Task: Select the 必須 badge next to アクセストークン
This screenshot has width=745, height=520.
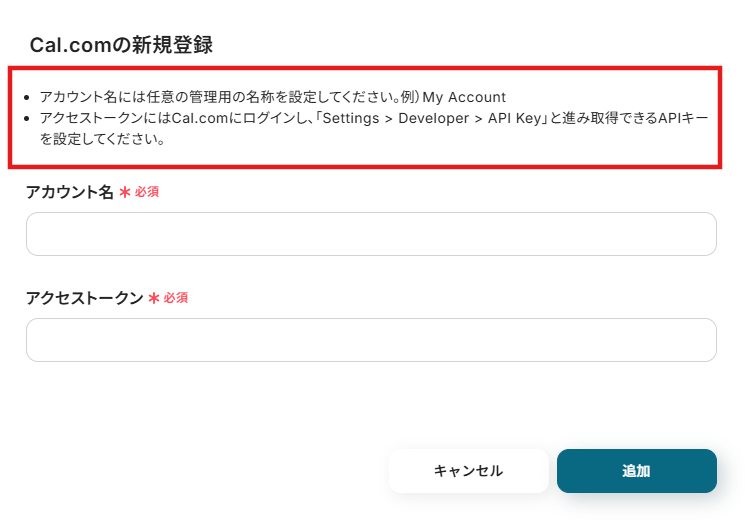Action: [176, 298]
